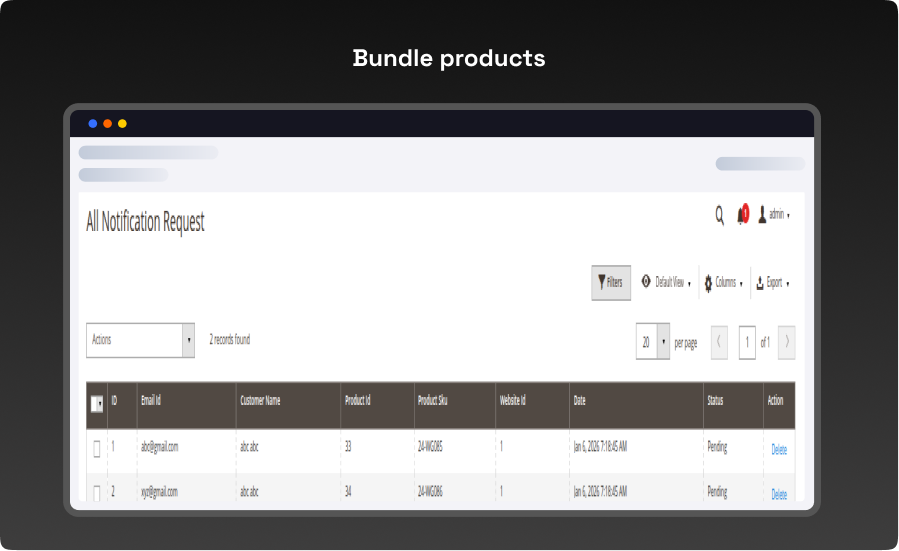This screenshot has width=899, height=551.
Task: Expand the admin account menu arrow
Action: point(789,216)
